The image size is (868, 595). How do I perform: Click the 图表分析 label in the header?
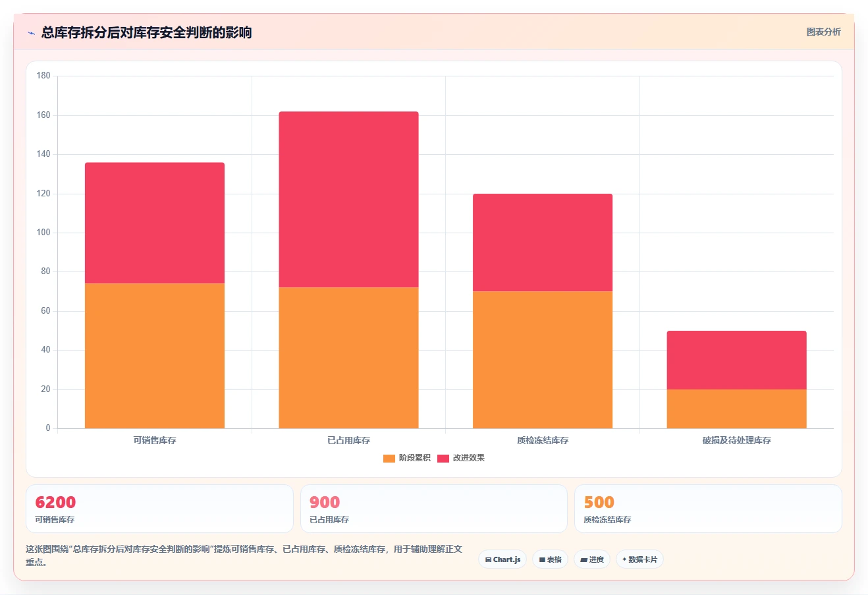(823, 32)
